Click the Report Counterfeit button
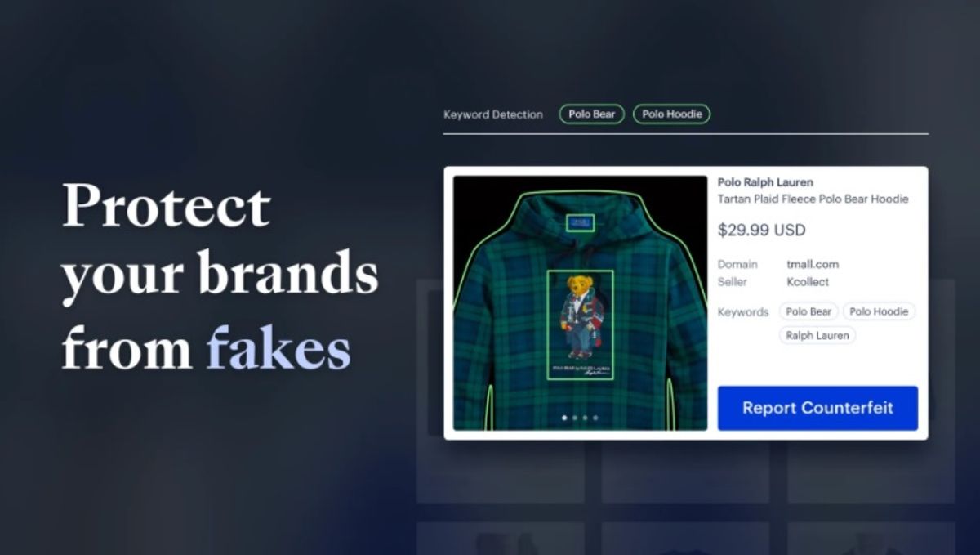This screenshot has height=555, width=980. 817,408
